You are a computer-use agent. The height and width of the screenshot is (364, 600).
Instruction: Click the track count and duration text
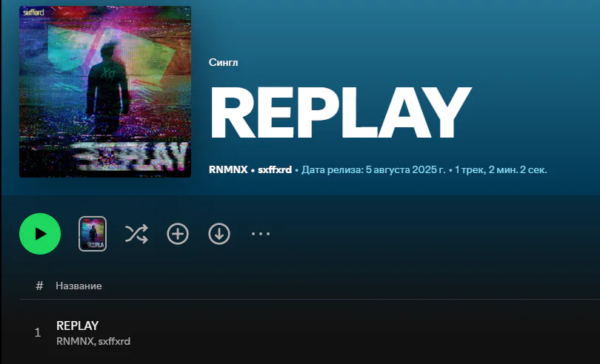click(x=501, y=169)
